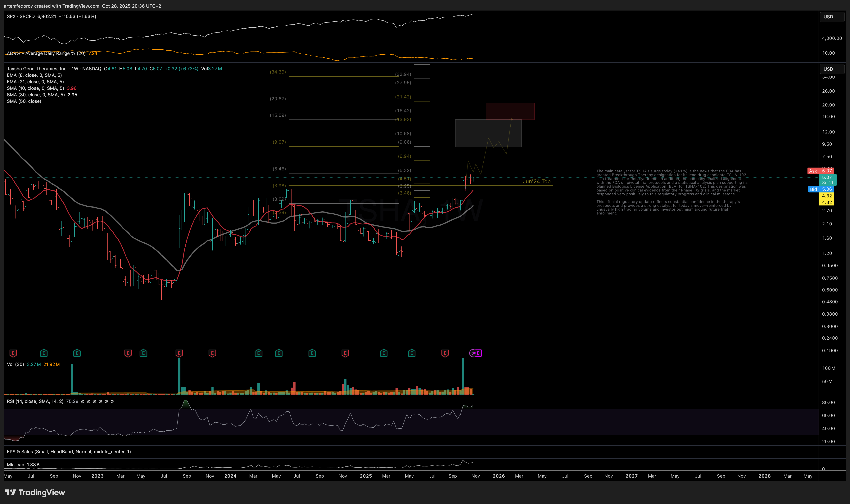Select the SMA (10, close, 0, SMA, 5) legend
850x504 pixels.
click(35, 88)
